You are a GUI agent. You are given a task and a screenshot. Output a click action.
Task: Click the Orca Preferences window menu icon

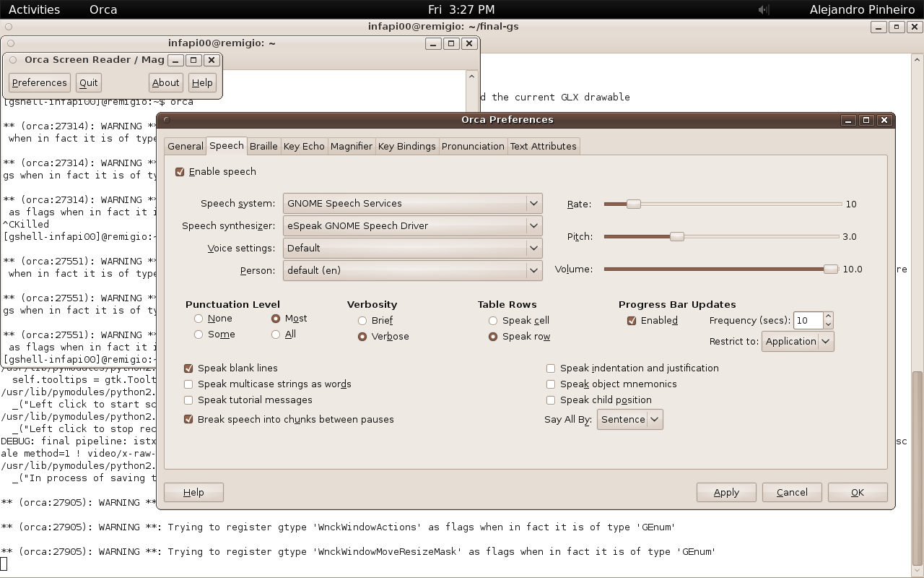click(x=167, y=120)
